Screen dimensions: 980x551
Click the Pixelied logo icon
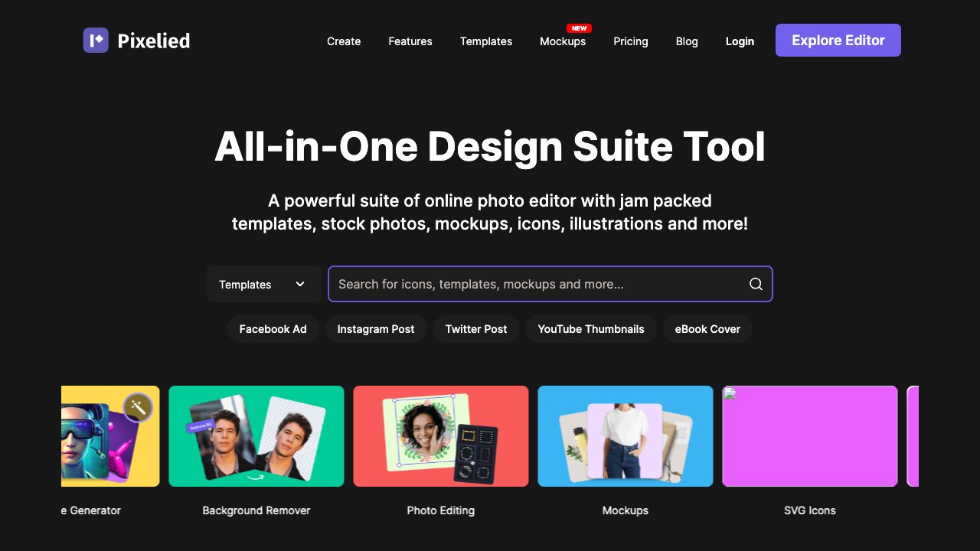point(96,41)
